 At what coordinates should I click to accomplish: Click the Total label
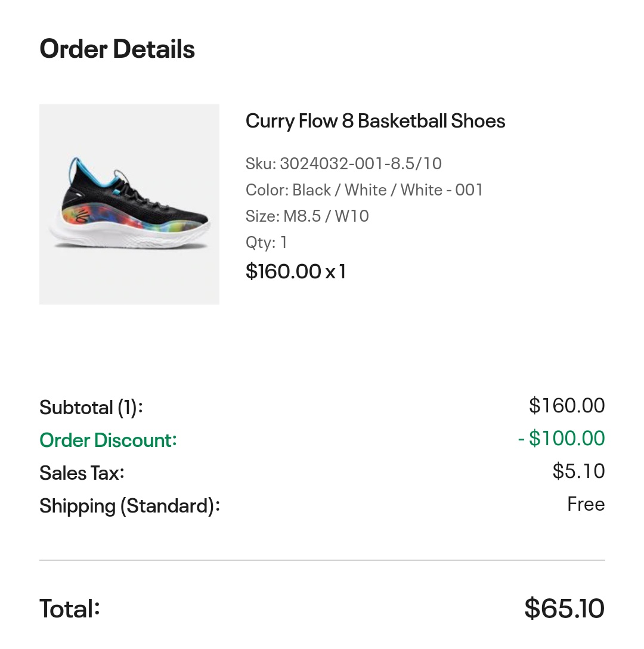pos(69,609)
